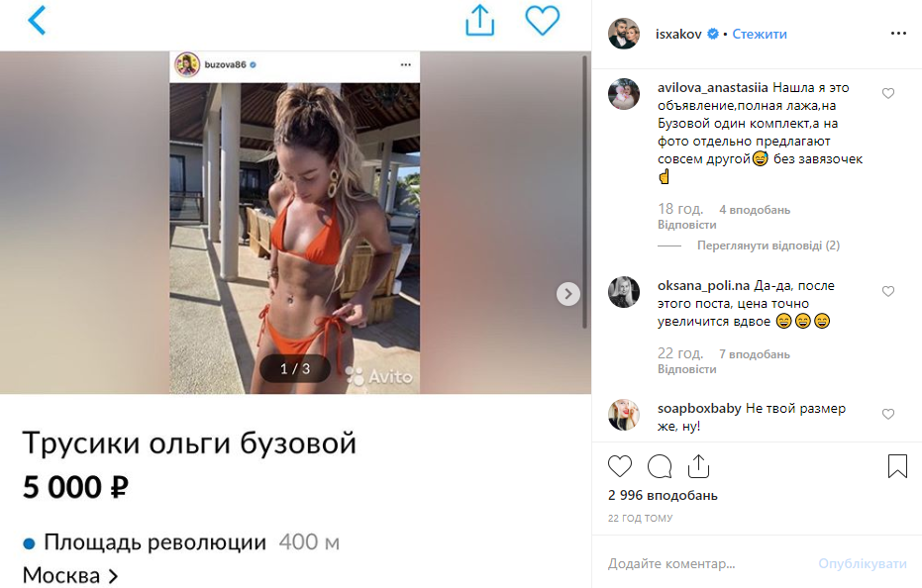Share the Instagram post via the share icon

coord(698,466)
